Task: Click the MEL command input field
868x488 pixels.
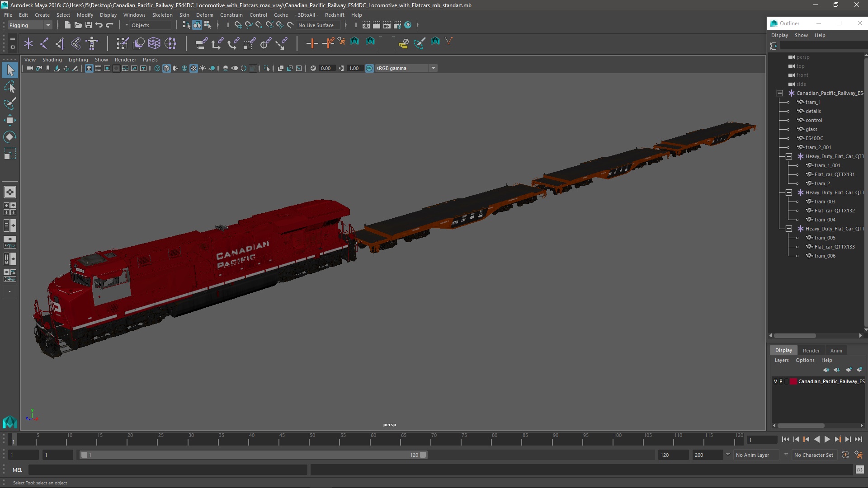Action: click(168, 470)
